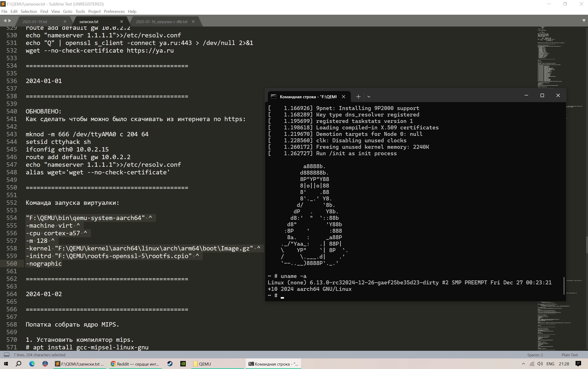Click the Spaces: 2 indentation setting
The image size is (588, 369).
535,355
